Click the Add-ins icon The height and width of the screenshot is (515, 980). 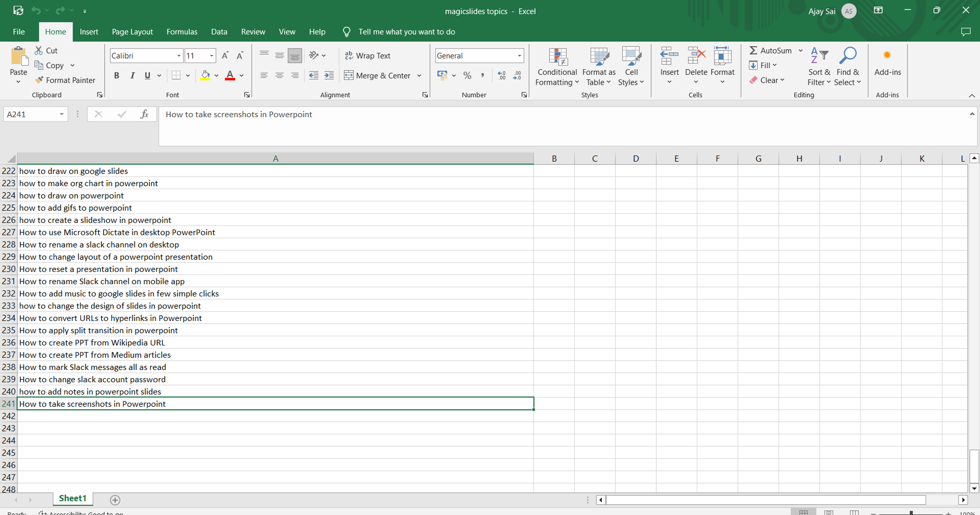(x=887, y=55)
